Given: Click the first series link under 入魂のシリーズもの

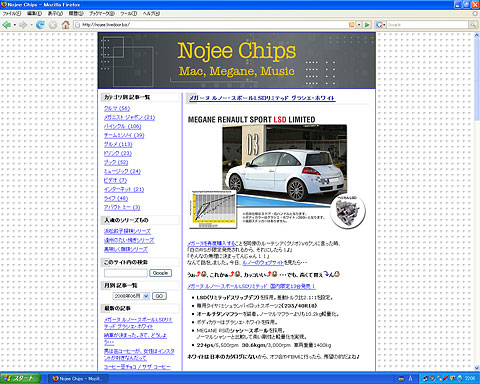Looking at the screenshot, I should click(x=127, y=231).
